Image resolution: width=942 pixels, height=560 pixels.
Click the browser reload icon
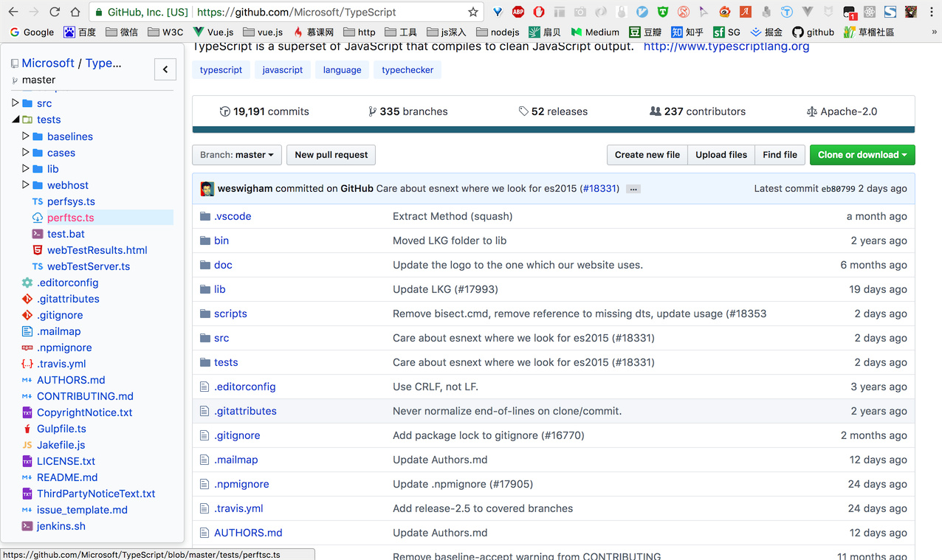55,12
